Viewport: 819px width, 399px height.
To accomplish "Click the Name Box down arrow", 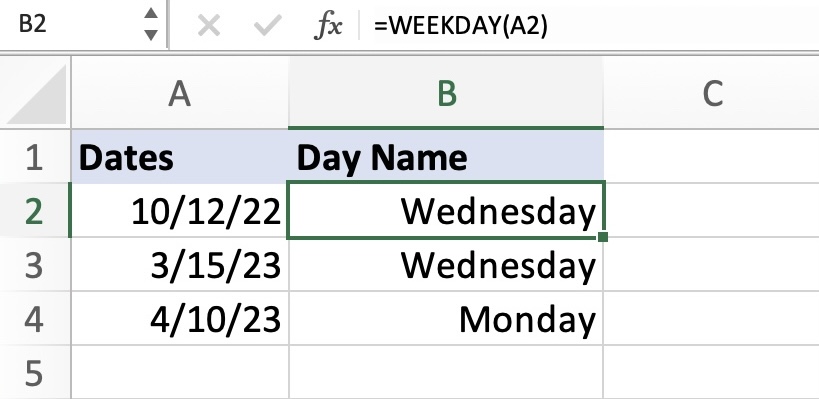I will pyautogui.click(x=151, y=36).
